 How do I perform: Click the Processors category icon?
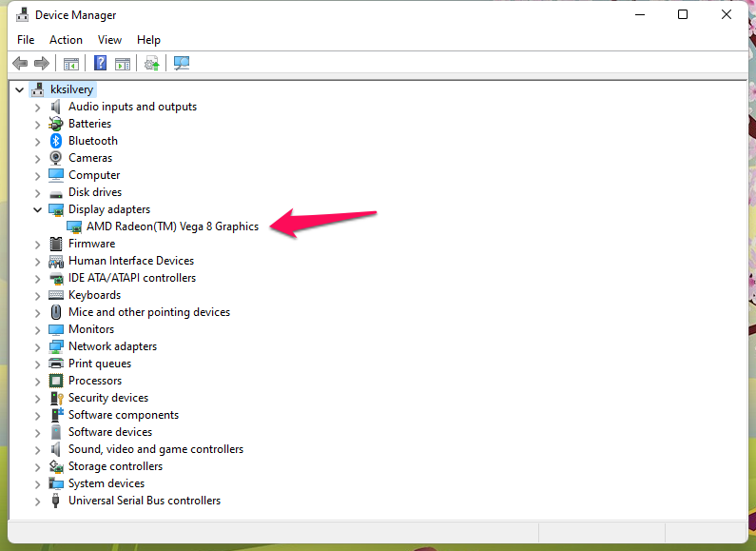56,381
